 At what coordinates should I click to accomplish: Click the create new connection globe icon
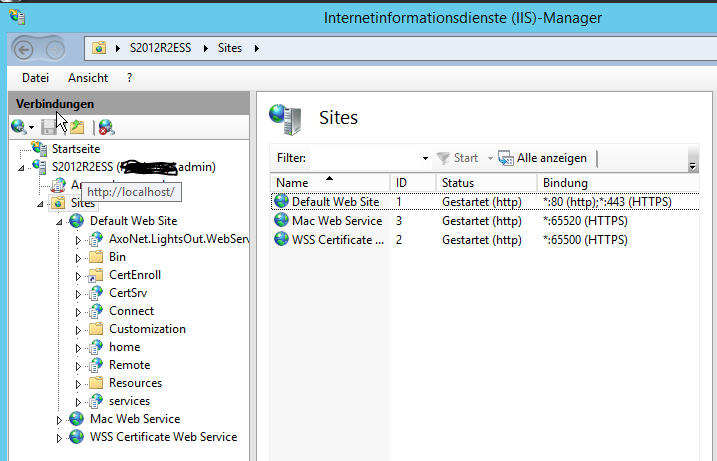coord(18,127)
